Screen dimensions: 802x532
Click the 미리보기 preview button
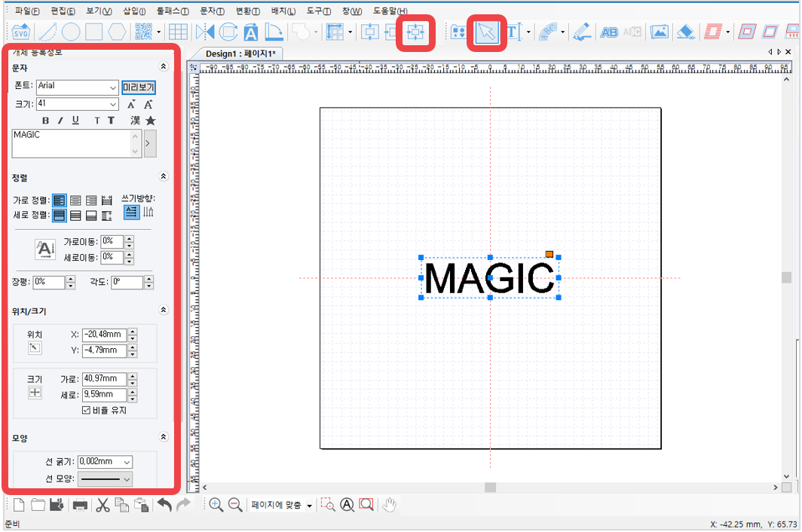coord(139,87)
